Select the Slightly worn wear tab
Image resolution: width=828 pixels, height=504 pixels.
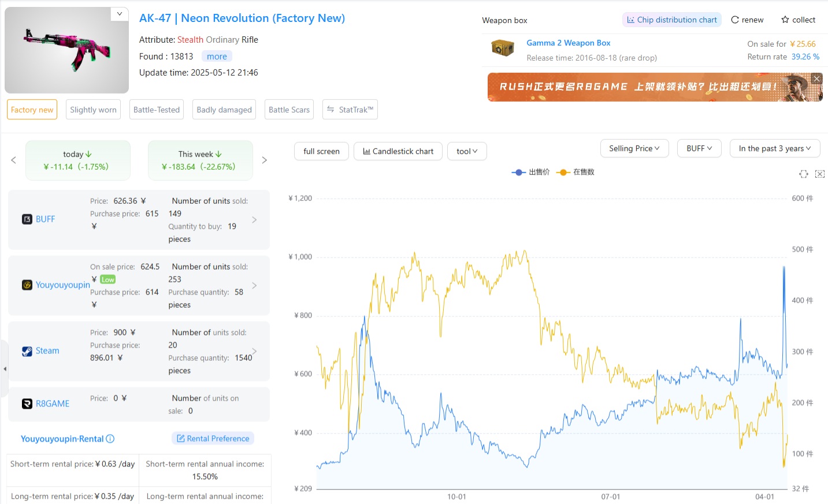pyautogui.click(x=93, y=110)
